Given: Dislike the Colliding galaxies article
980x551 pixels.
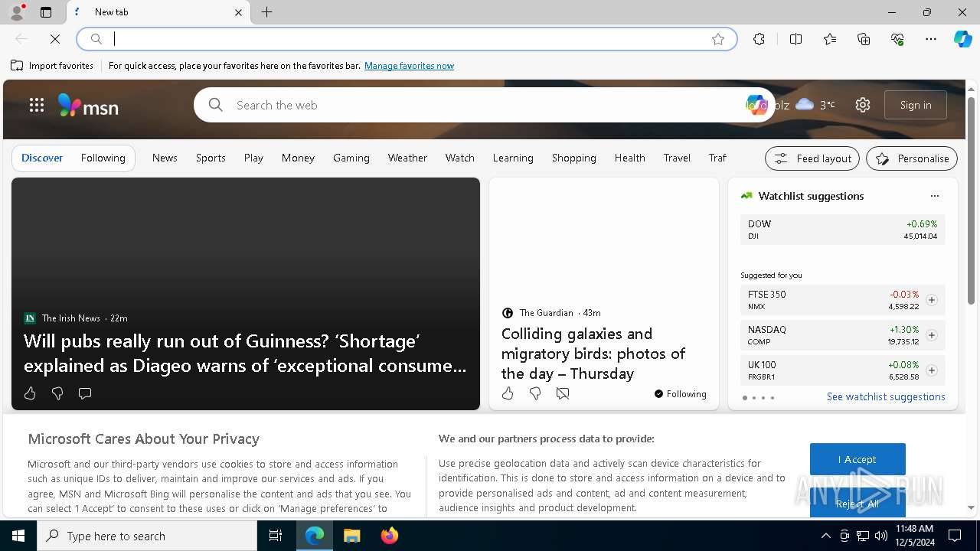Looking at the screenshot, I should coord(535,393).
